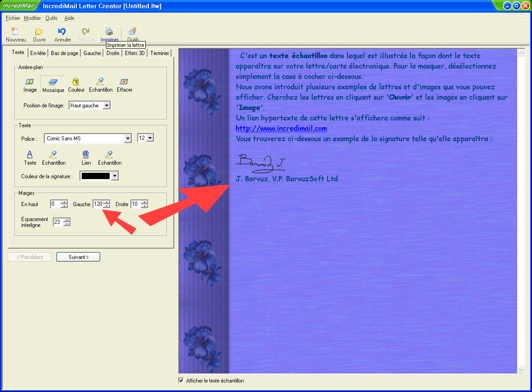
Task: Click the En haut margin field
Action: pos(56,204)
